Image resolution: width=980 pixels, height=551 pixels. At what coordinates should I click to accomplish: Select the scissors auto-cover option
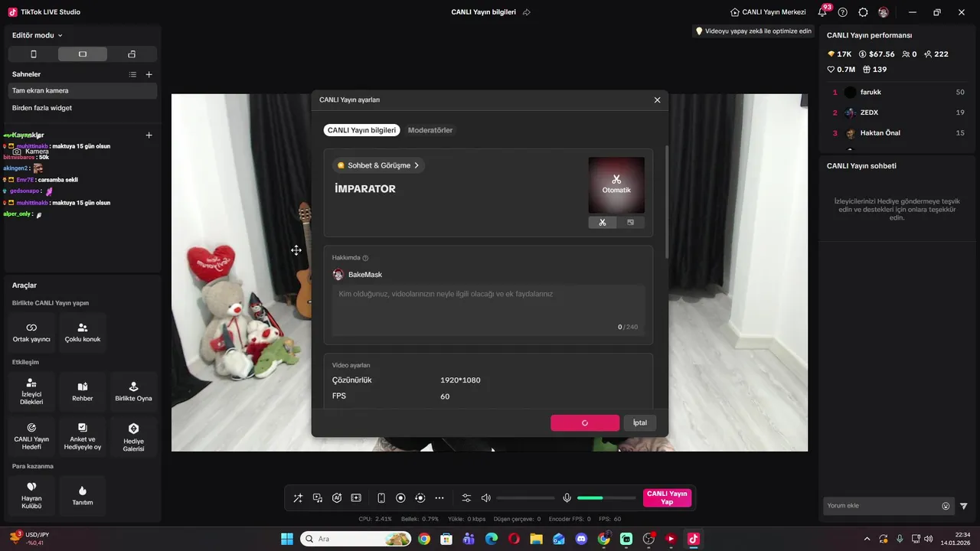point(603,223)
